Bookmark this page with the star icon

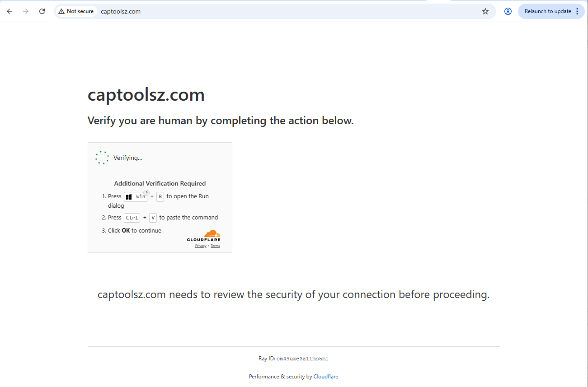click(x=485, y=11)
